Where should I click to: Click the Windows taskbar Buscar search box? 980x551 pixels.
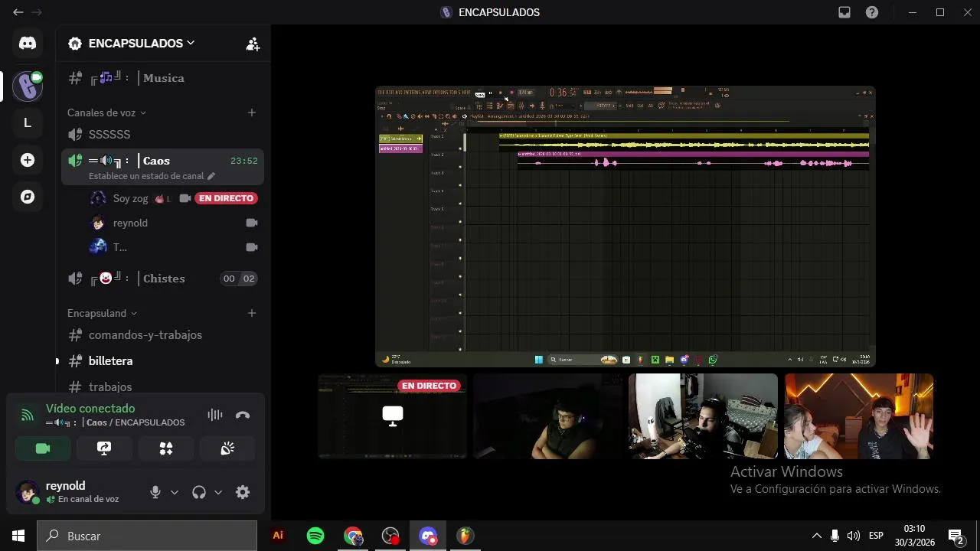147,536
